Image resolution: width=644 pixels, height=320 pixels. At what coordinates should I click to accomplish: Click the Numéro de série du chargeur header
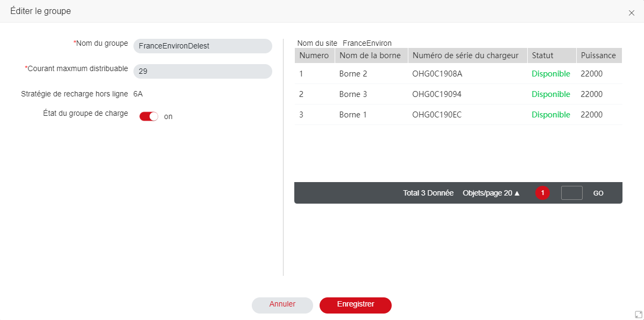pos(468,55)
